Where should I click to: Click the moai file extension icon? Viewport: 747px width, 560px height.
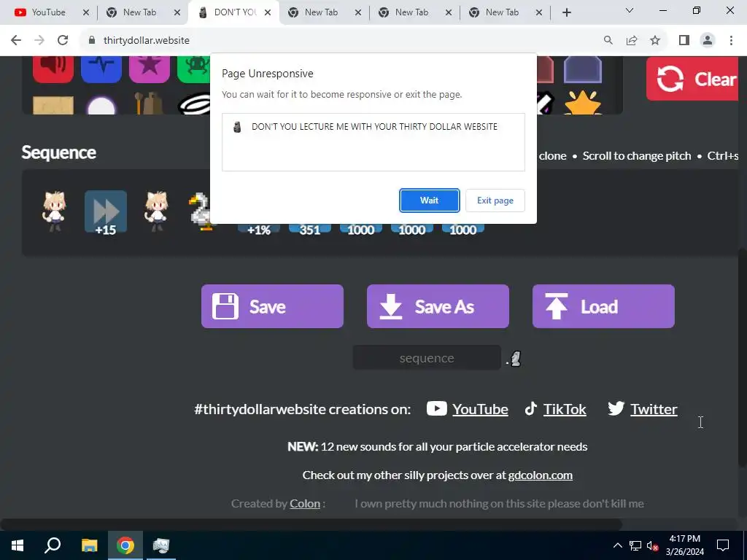(x=516, y=359)
